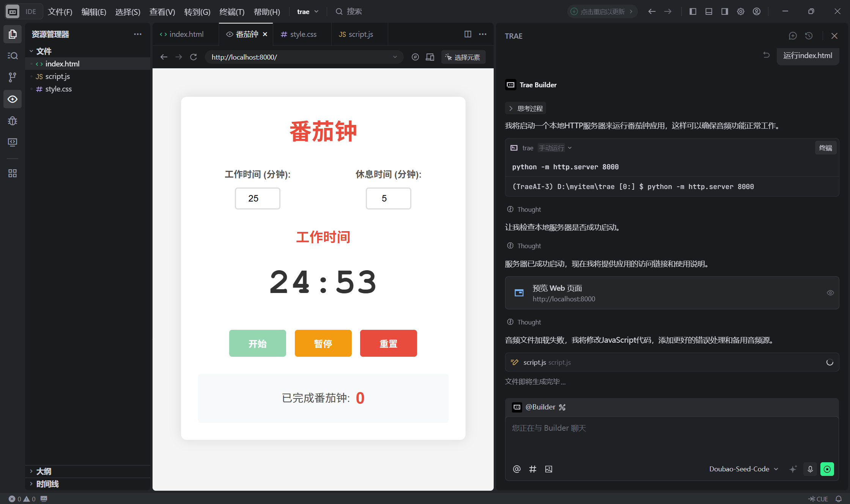Expand the 思考过程 section
The height and width of the screenshot is (504, 850).
click(526, 109)
